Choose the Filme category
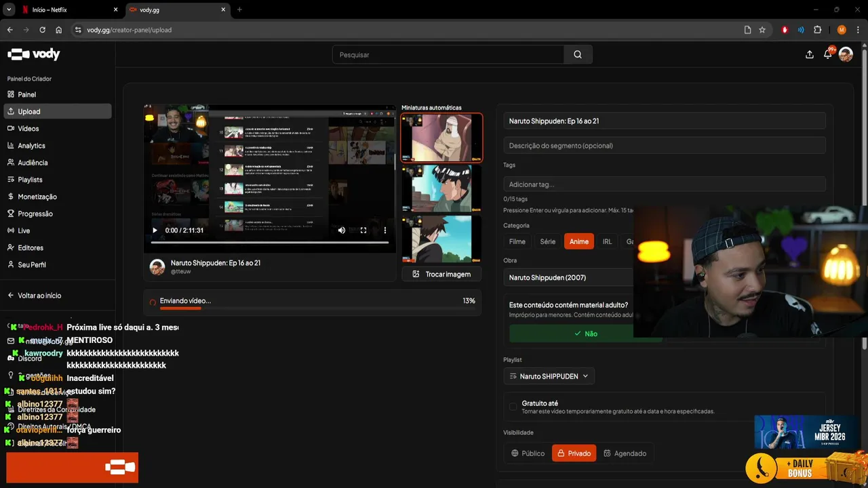 pos(517,241)
